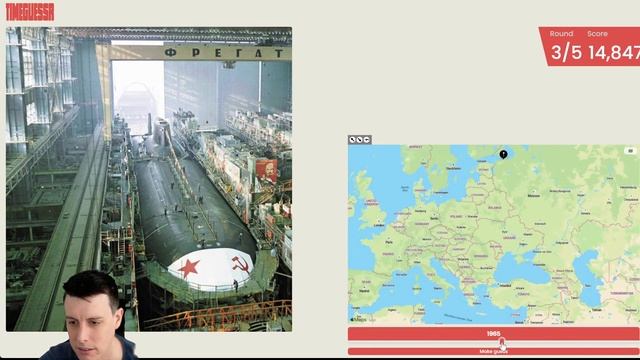Image resolution: width=640 pixels, height=360 pixels.
Task: Click the third map size control icon
Action: (x=367, y=140)
